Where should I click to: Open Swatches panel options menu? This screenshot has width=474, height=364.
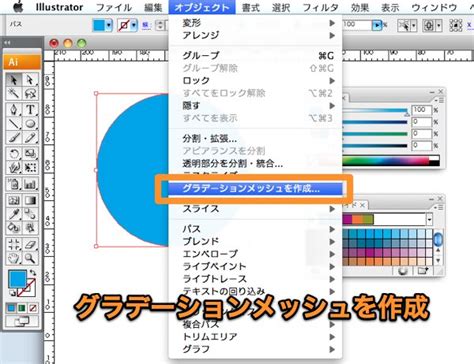440,207
